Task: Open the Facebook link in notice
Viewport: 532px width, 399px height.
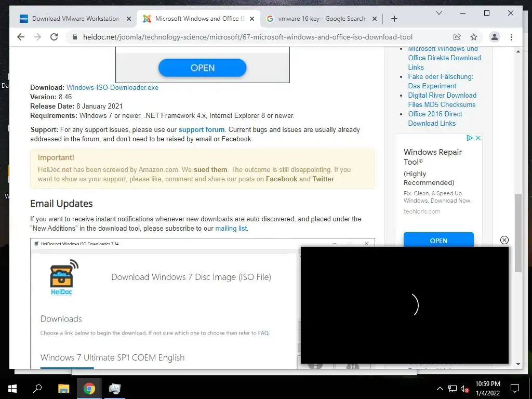Action: [281, 179]
